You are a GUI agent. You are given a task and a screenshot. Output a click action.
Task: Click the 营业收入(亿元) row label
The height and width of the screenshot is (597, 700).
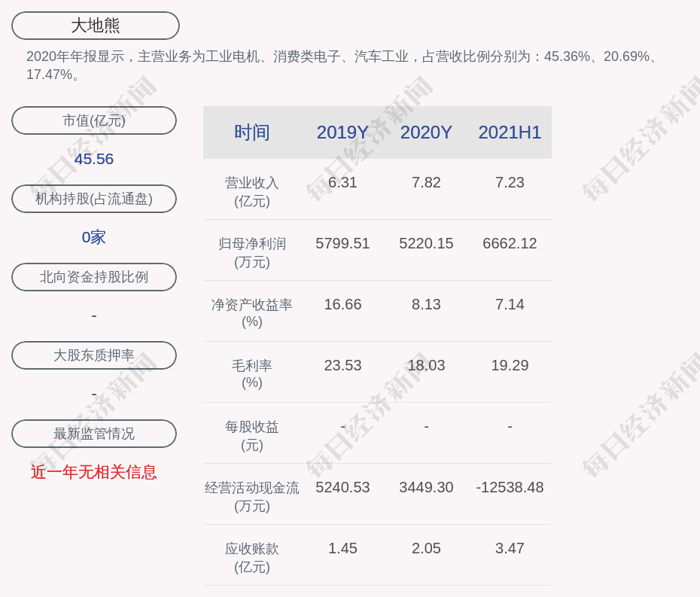click(x=251, y=192)
